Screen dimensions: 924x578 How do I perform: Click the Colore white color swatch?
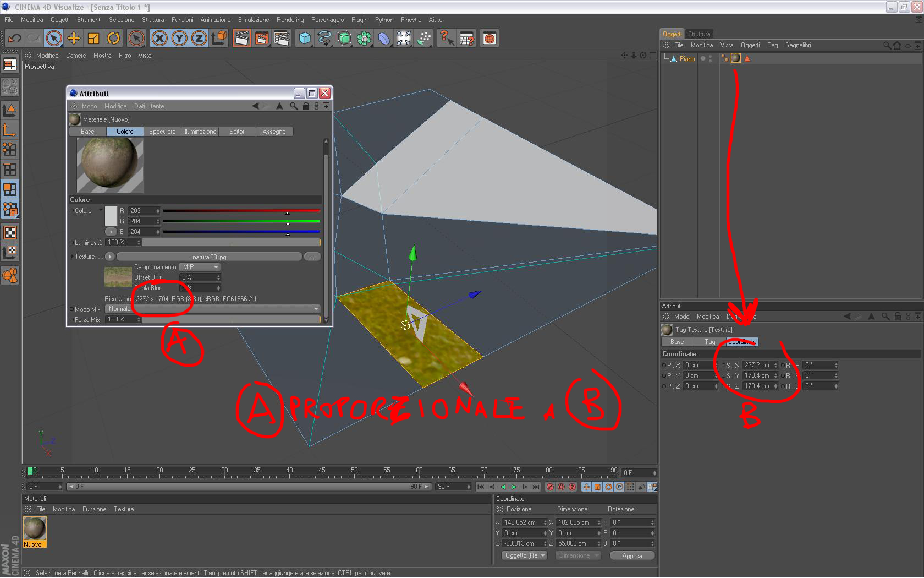pyautogui.click(x=111, y=216)
